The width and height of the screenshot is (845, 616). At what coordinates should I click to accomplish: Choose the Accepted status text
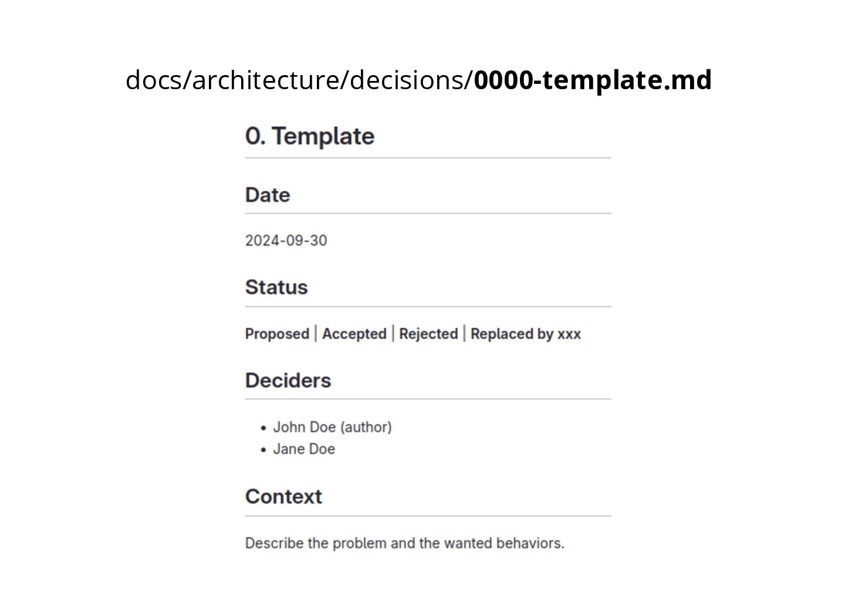click(354, 334)
